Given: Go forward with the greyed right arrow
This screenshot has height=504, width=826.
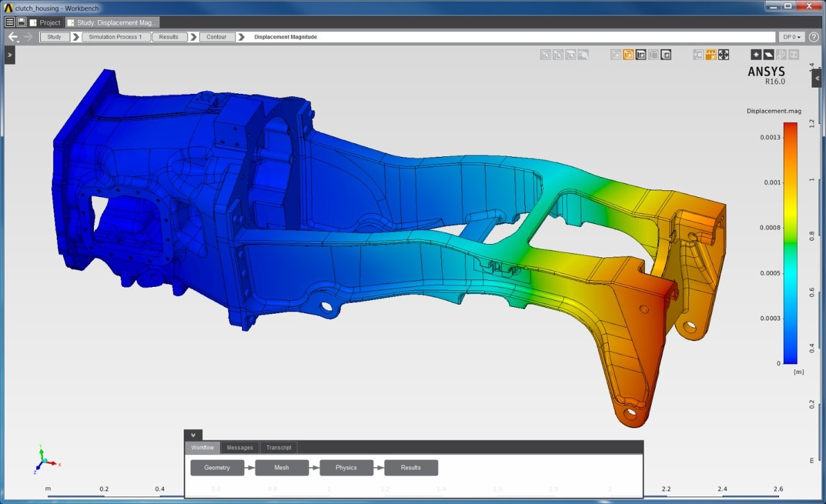Looking at the screenshot, I should tap(28, 37).
